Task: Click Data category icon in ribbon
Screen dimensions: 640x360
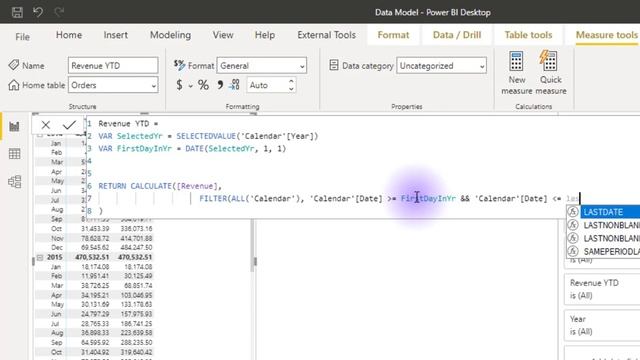Action: click(334, 65)
